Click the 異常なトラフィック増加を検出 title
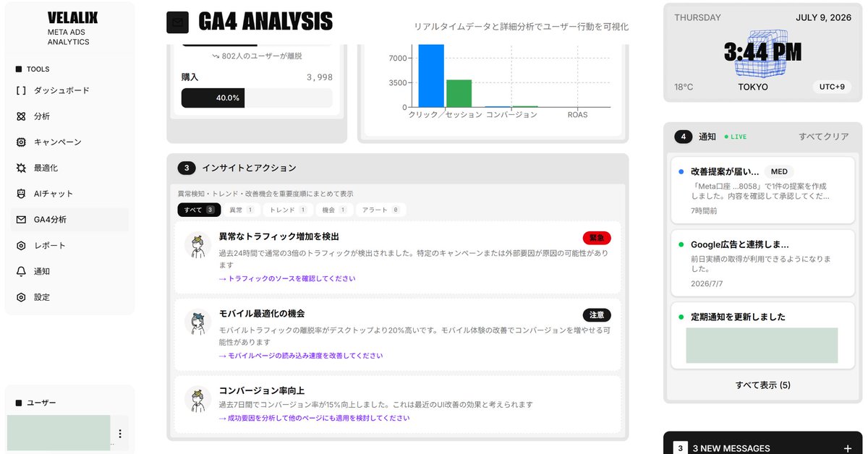 point(279,236)
